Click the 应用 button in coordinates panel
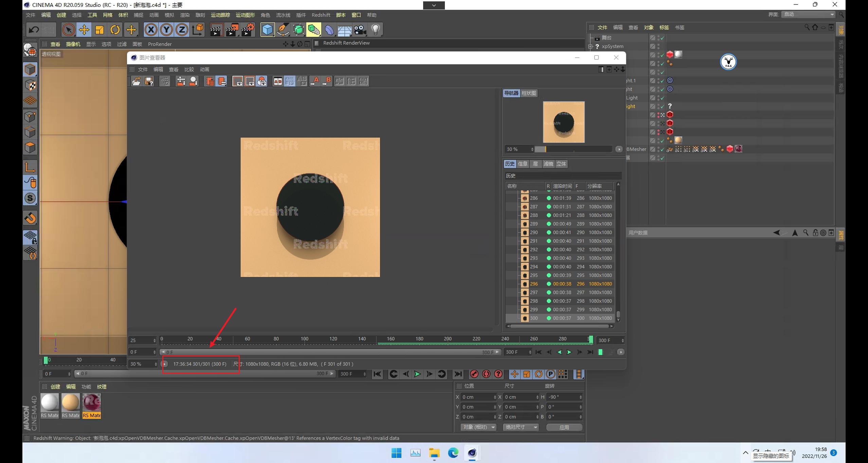Screen dimensions: 868x463 click(x=564, y=427)
